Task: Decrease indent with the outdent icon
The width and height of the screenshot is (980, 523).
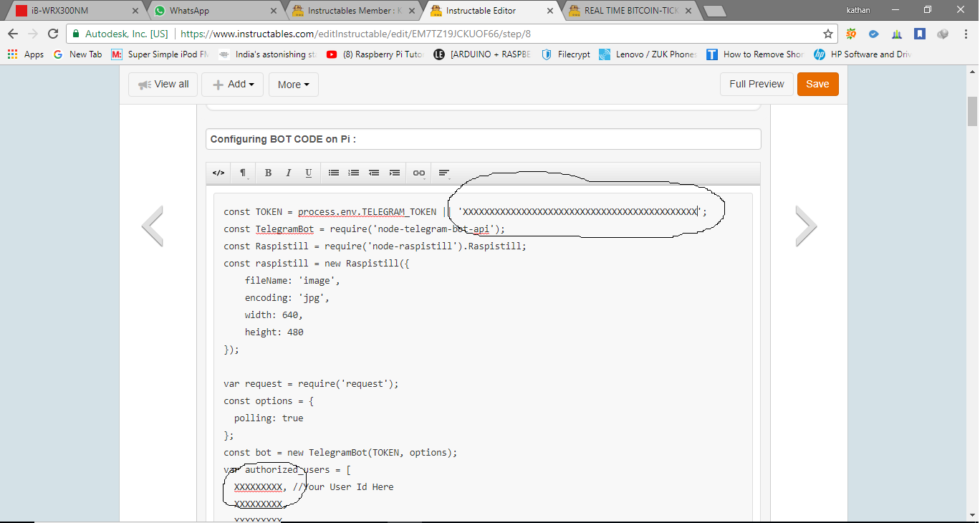Action: (x=374, y=173)
